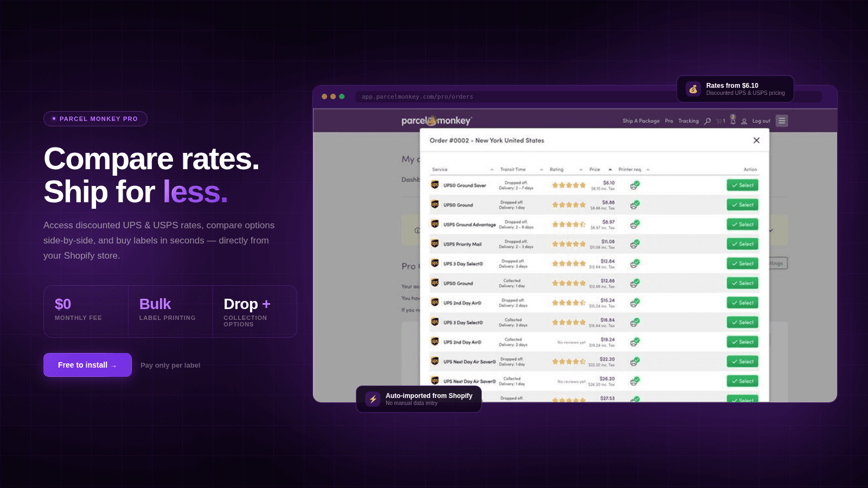Click the Order #0002 dialog title
868x488 pixels.
[x=487, y=140]
